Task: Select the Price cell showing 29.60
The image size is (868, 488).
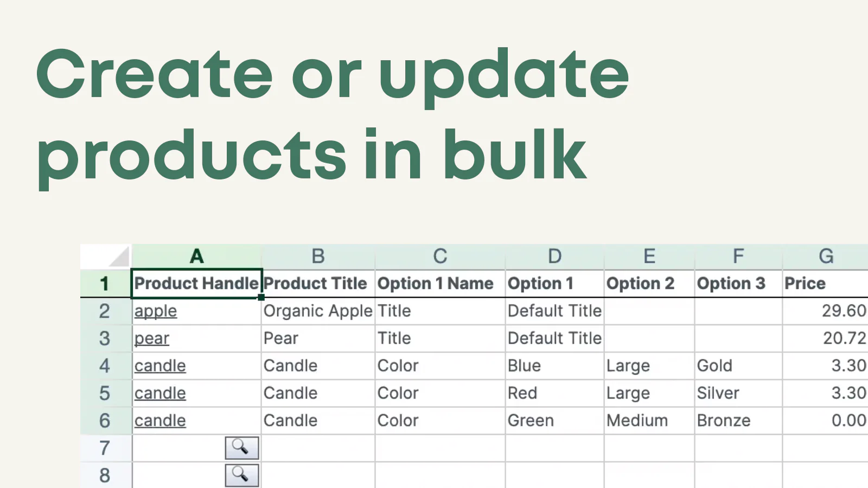Action: tap(825, 311)
